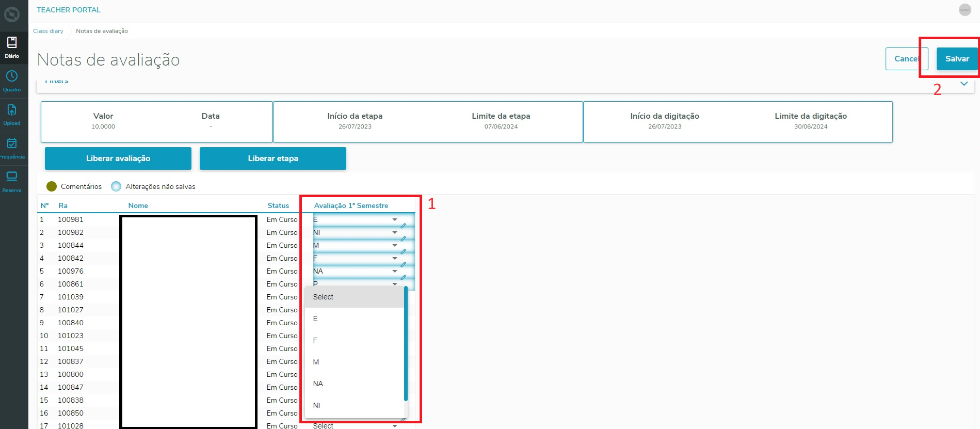980x429 pixels.
Task: Click the Cancel button
Action: click(x=907, y=59)
